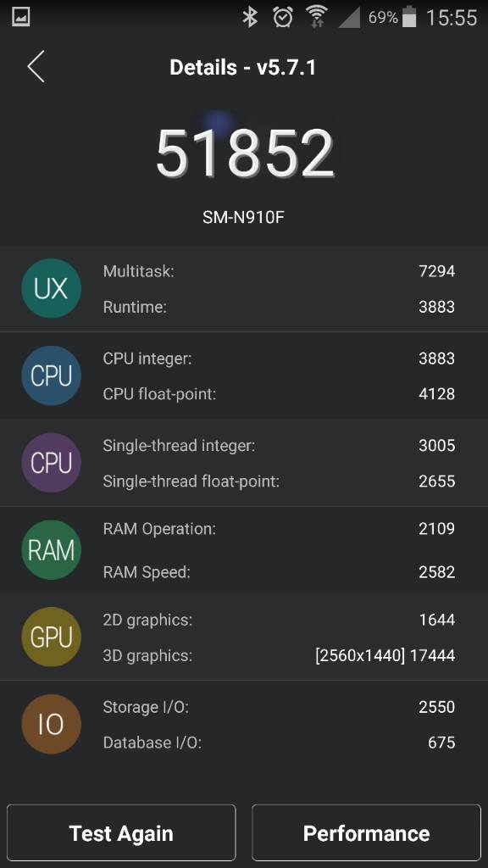Tap the Details - v5.7.1 title
Image resolution: width=488 pixels, height=868 pixels.
[x=243, y=68]
